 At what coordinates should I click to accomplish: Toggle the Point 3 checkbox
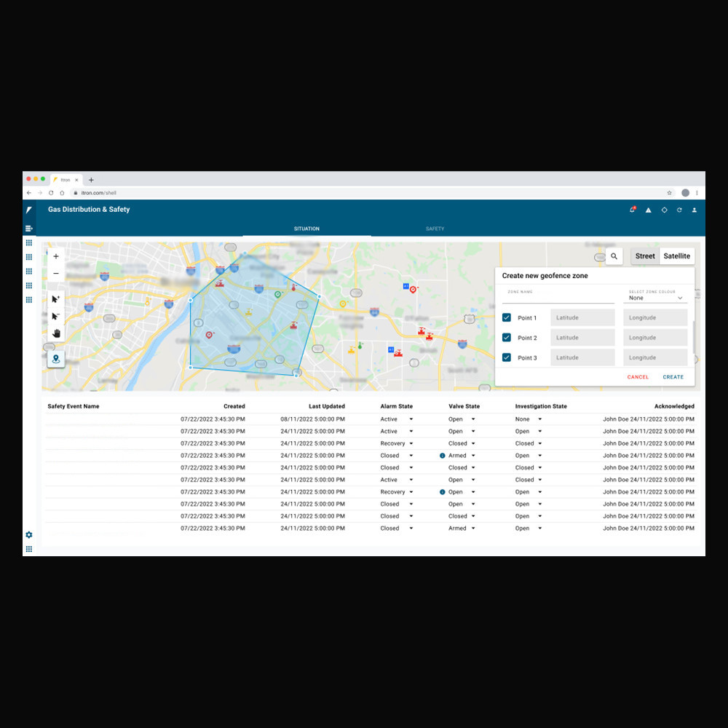tap(507, 357)
